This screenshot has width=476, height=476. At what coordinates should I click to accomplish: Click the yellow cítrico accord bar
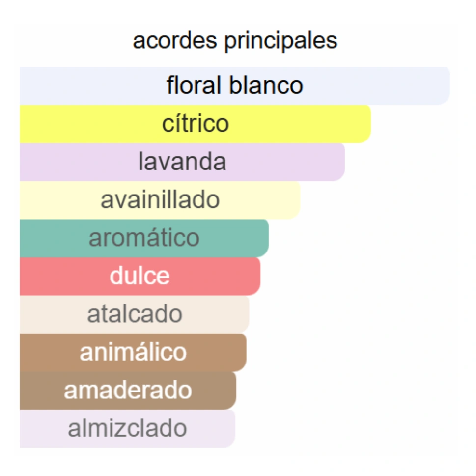tap(195, 124)
